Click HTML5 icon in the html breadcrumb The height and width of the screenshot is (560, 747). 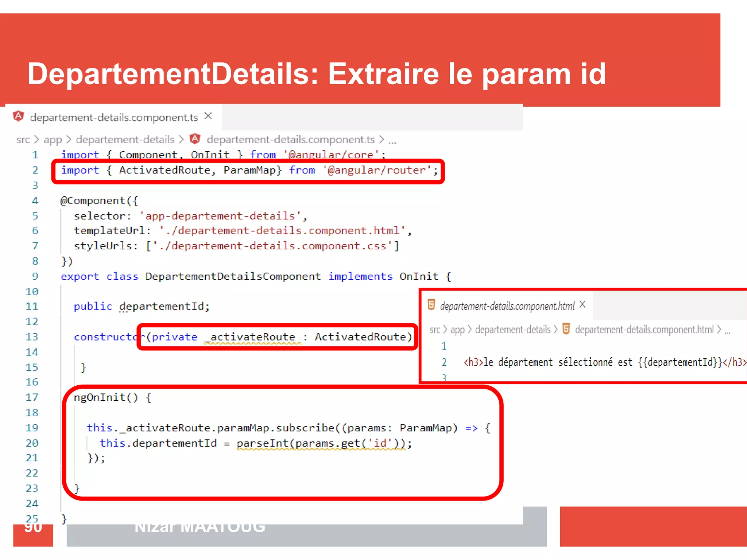566,329
